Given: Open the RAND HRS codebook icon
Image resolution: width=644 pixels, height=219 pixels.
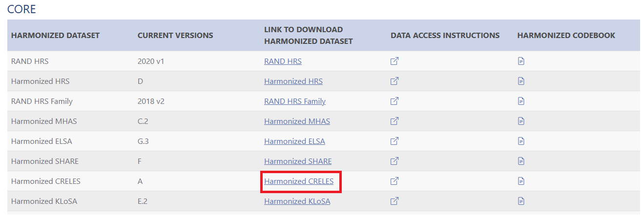Looking at the screenshot, I should [x=521, y=61].
